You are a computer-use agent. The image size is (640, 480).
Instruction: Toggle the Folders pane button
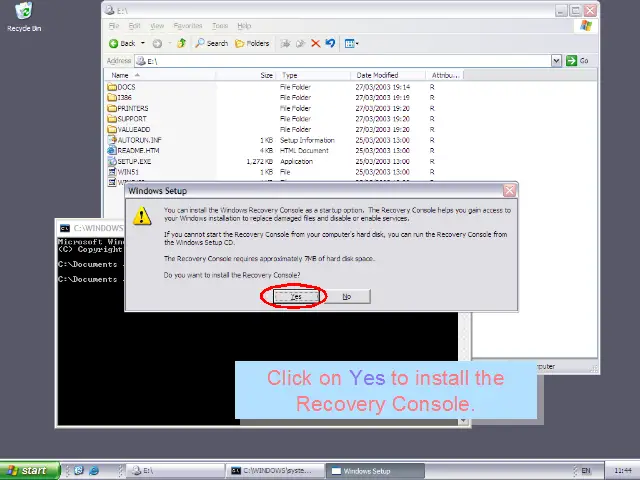[x=252, y=43]
